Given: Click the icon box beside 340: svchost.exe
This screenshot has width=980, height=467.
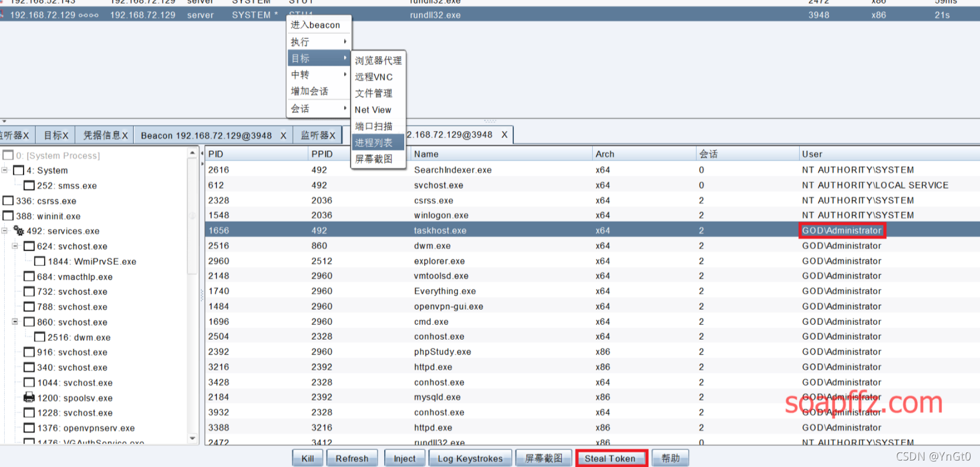Looking at the screenshot, I should [x=29, y=367].
